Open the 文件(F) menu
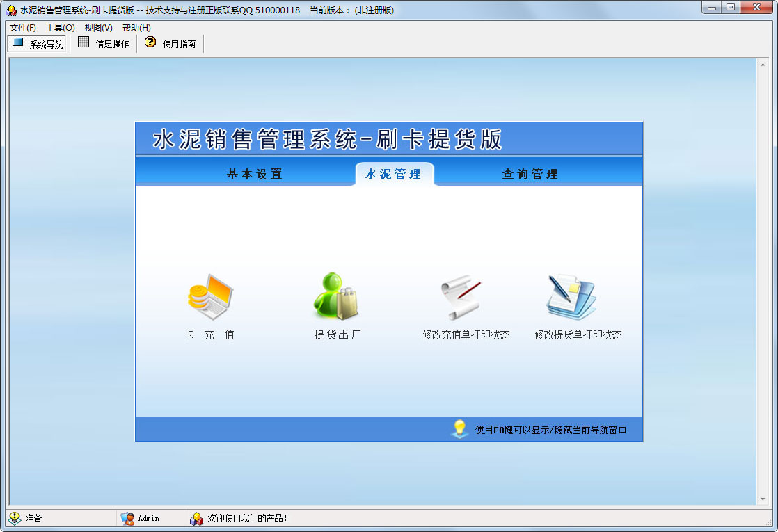 point(22,28)
